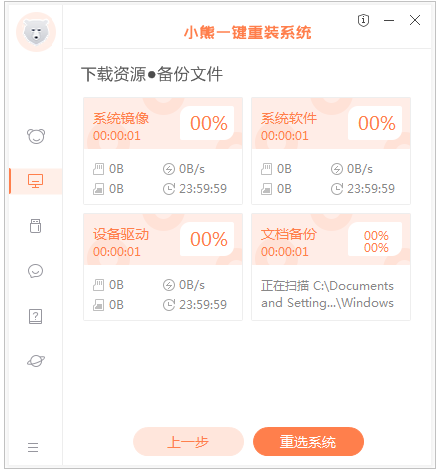The height and width of the screenshot is (472, 438).
Task: Select the 系统软件 download card
Action: click(x=331, y=151)
